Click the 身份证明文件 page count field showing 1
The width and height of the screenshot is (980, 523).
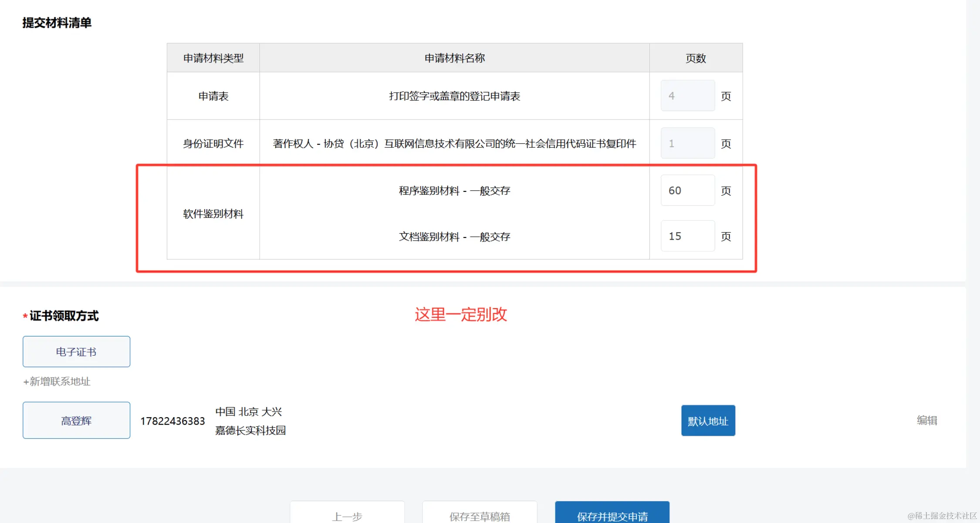[687, 143]
